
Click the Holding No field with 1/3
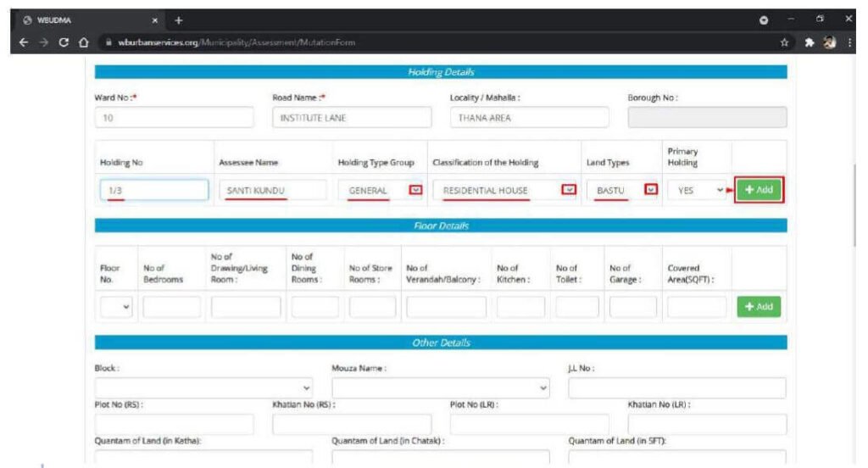point(154,190)
